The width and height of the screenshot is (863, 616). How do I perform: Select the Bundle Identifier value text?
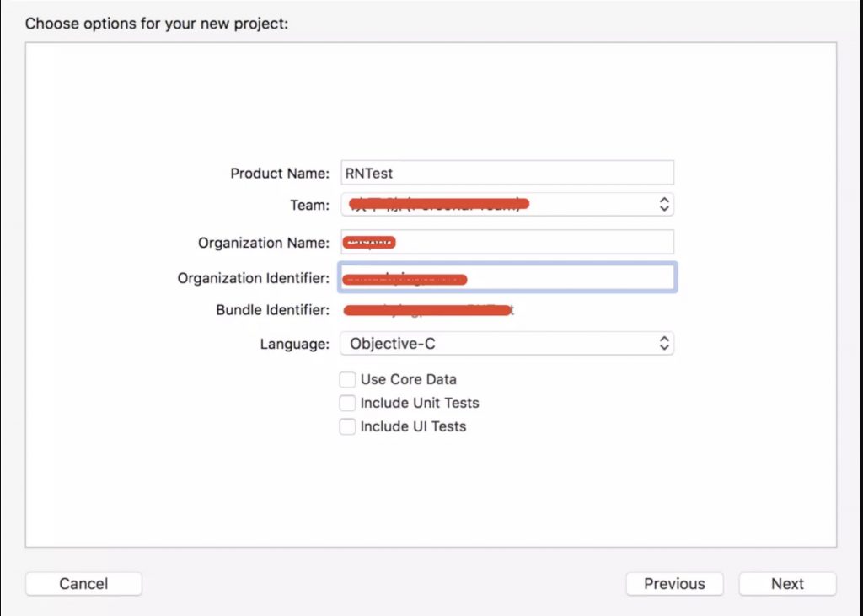point(428,310)
